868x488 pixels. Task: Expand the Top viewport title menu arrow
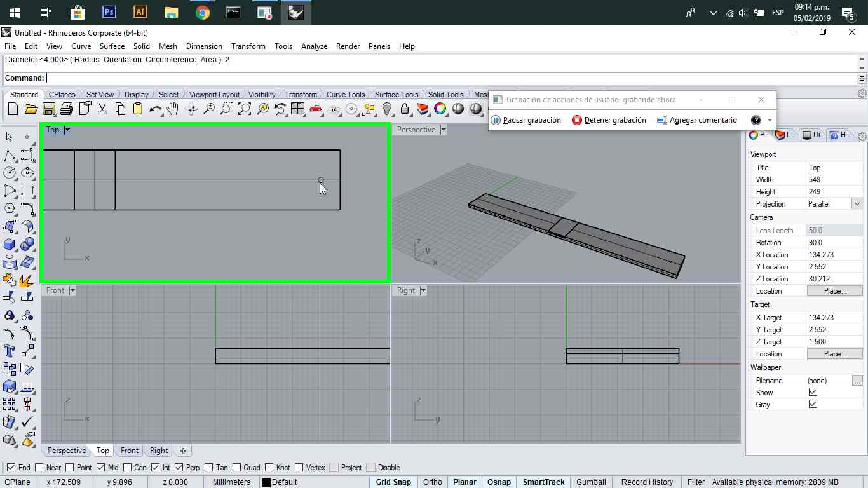pyautogui.click(x=67, y=130)
